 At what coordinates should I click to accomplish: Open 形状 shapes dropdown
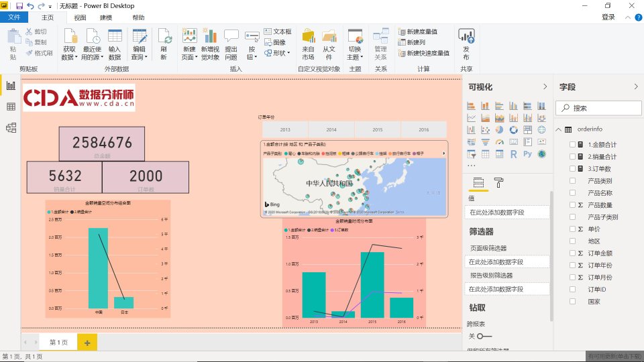[x=277, y=53]
